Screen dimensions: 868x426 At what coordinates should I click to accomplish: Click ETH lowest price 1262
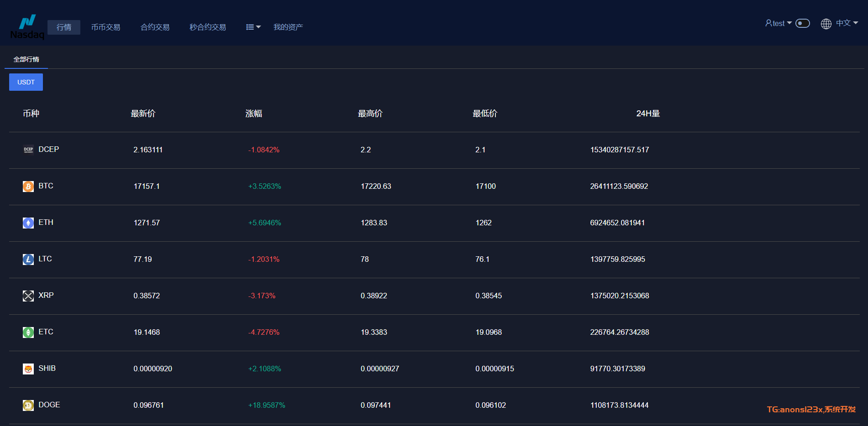[x=484, y=223]
